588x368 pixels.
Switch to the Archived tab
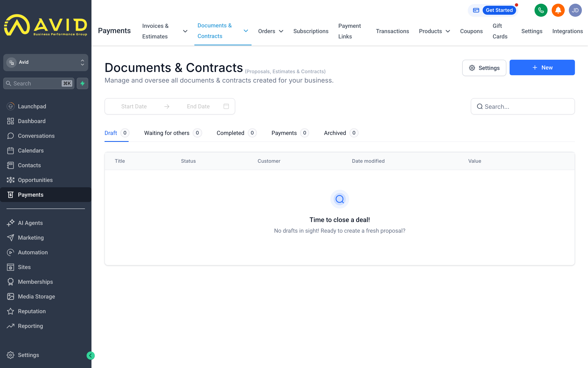tap(341, 133)
